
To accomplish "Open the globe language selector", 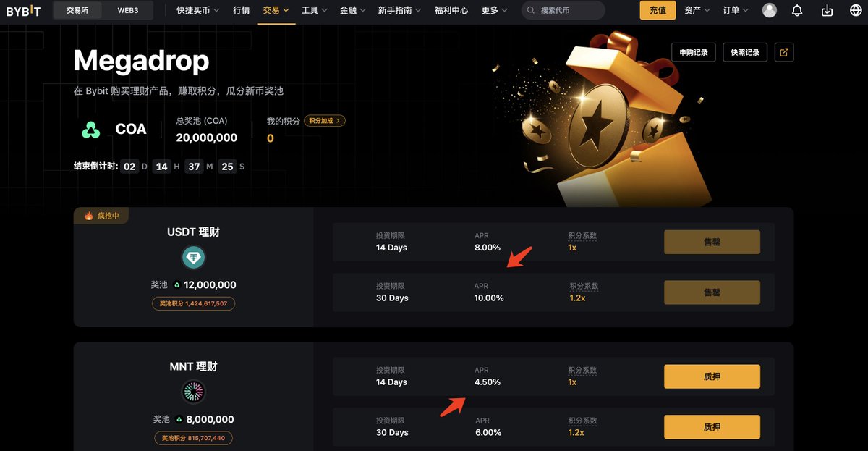I will click(x=856, y=10).
